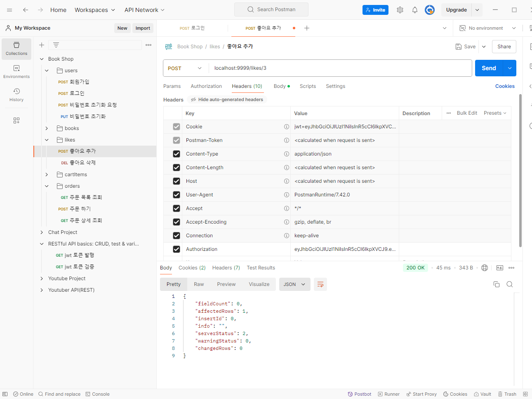Image resolution: width=532 pixels, height=399 pixels.
Task: Focus the Search Postman box
Action: [x=271, y=9]
